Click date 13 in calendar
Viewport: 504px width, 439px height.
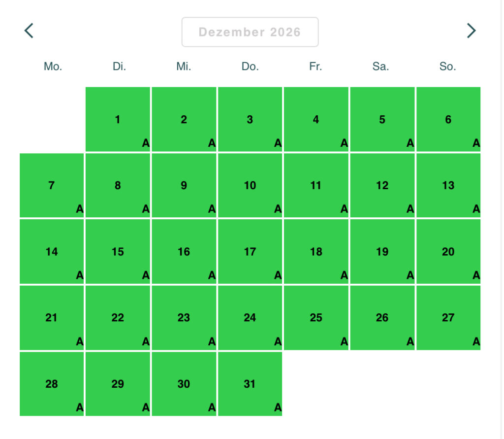(x=448, y=185)
